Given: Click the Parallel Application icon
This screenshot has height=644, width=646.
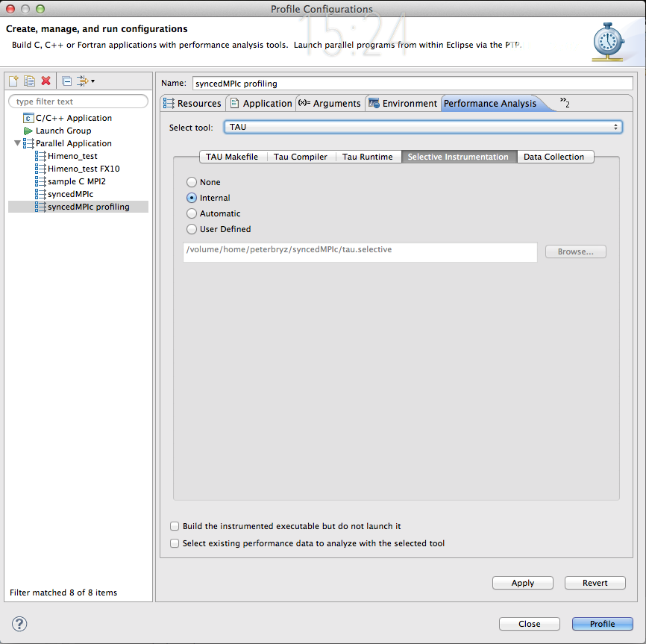Looking at the screenshot, I should pos(28,143).
